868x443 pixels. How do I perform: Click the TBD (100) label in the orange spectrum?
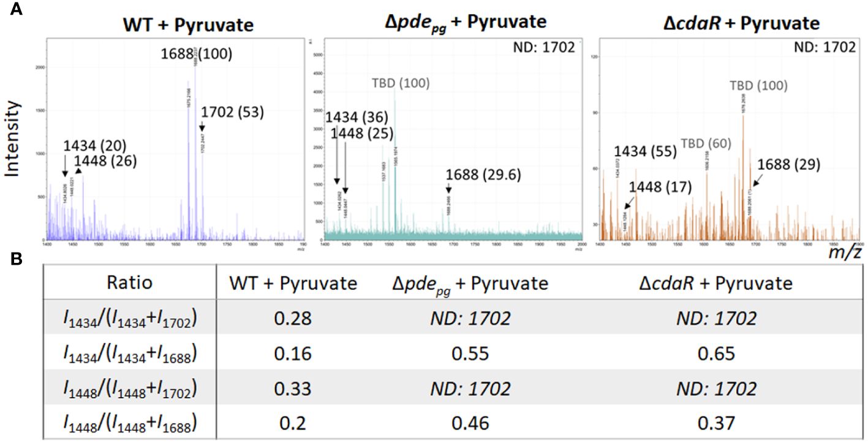[758, 86]
